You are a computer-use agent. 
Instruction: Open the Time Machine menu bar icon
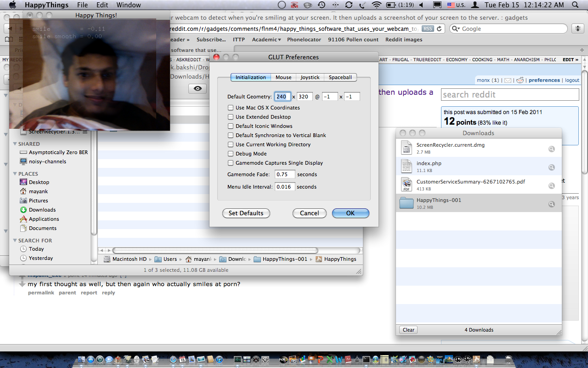tap(322, 5)
